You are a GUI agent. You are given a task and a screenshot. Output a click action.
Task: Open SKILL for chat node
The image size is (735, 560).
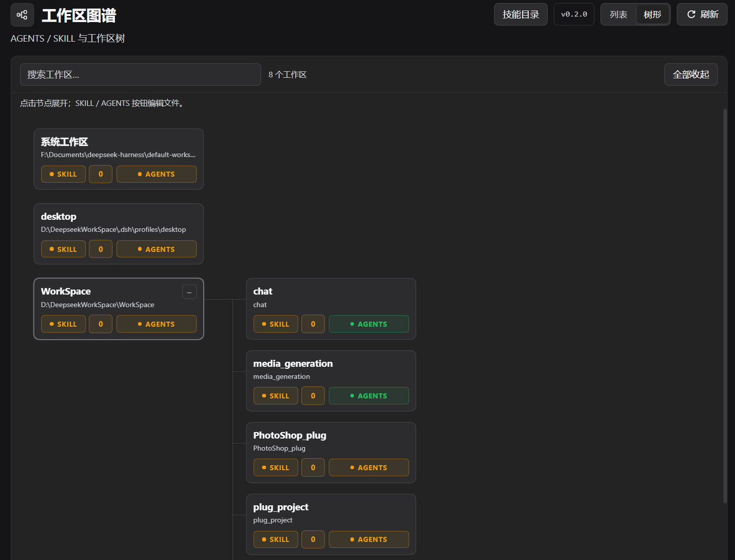(276, 324)
